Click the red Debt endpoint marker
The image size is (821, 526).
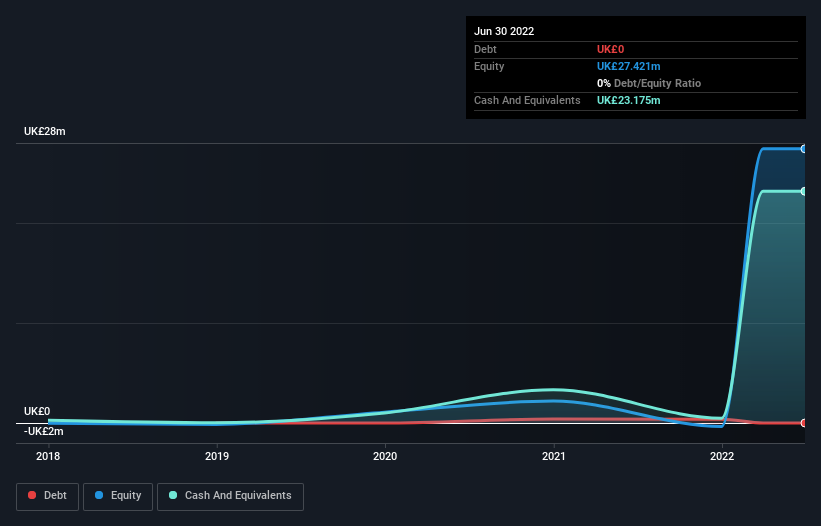[x=803, y=423]
